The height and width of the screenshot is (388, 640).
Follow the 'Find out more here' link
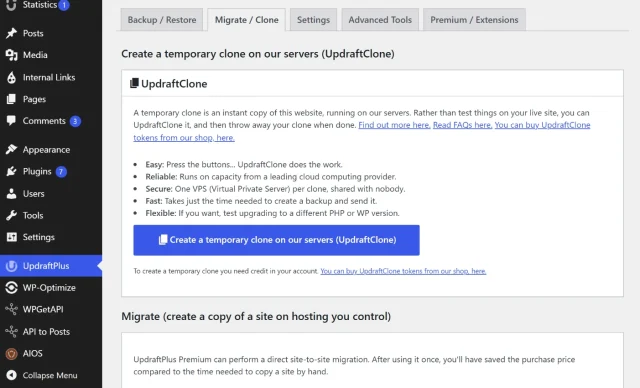click(x=394, y=125)
